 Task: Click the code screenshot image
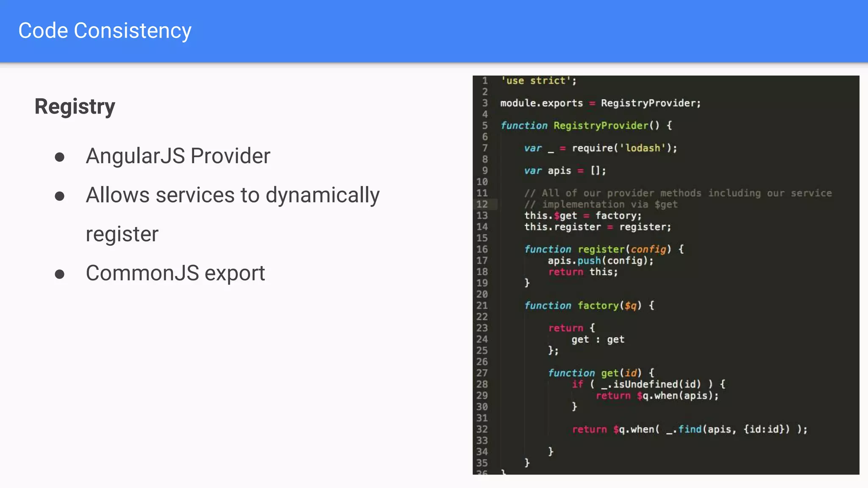666,275
